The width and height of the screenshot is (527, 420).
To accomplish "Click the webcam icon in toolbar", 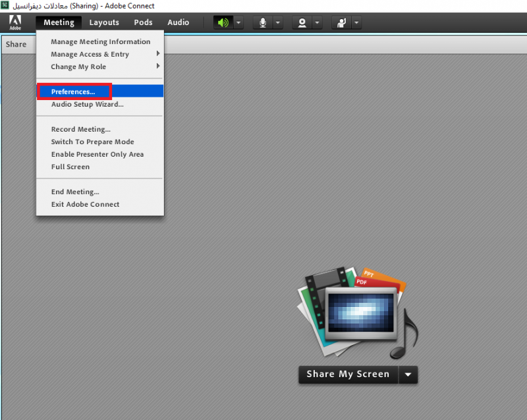I will pyautogui.click(x=302, y=22).
